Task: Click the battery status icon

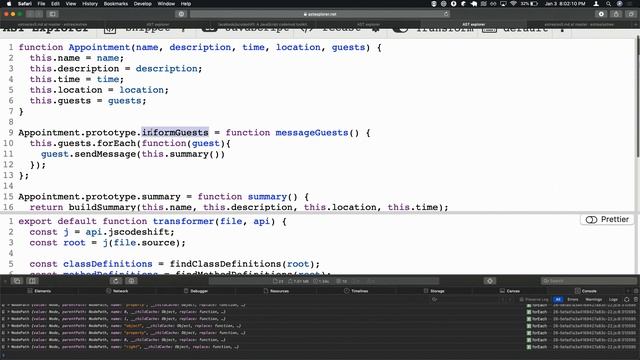Action: [x=529, y=4]
